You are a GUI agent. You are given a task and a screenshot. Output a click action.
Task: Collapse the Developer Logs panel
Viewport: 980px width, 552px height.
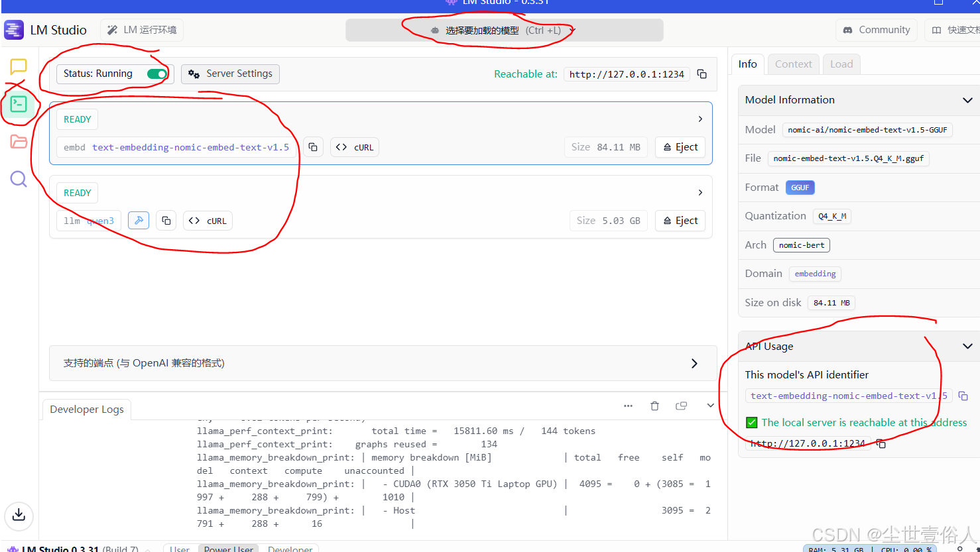(710, 406)
